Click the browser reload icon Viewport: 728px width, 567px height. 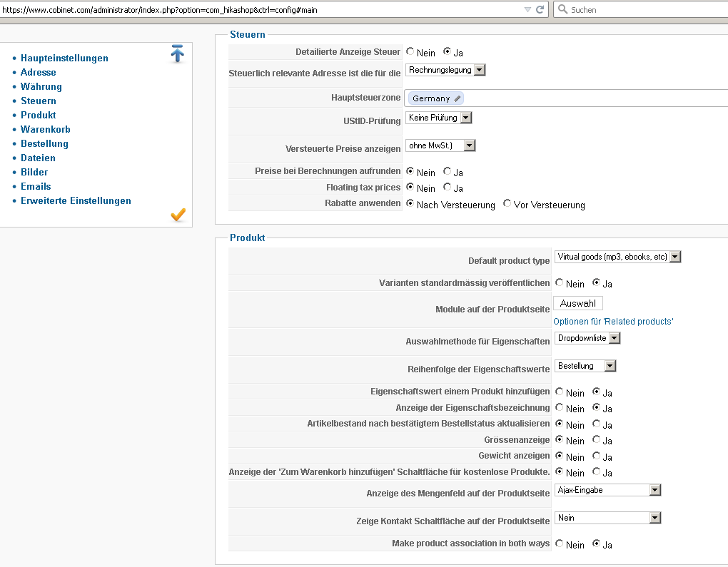(540, 9)
